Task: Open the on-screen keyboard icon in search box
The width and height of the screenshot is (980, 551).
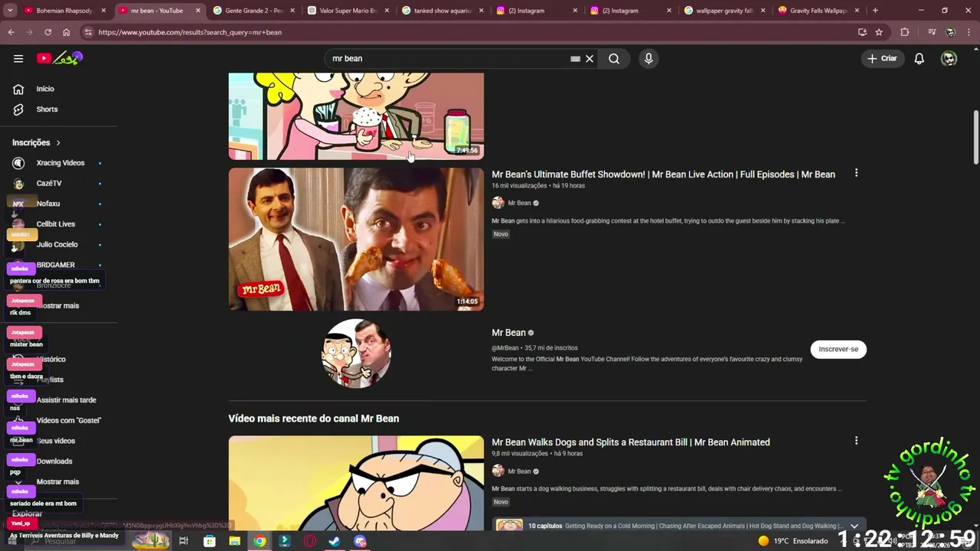Action: [575, 58]
